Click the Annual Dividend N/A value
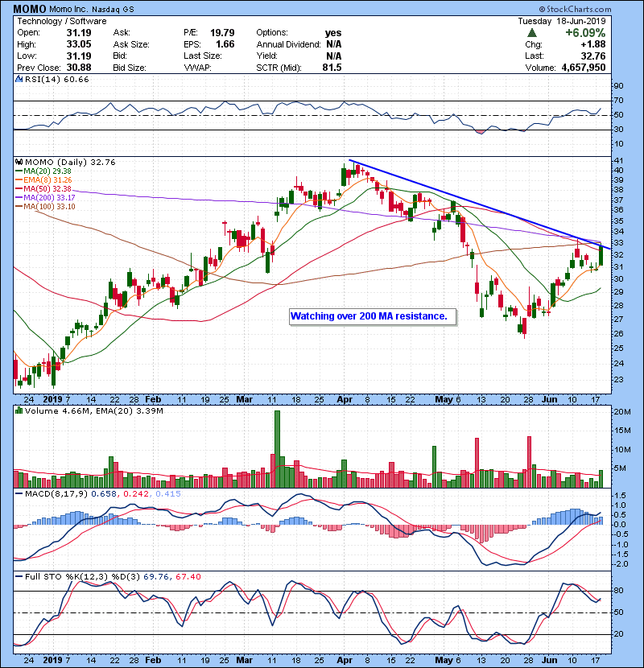The image size is (644, 668). tap(334, 44)
